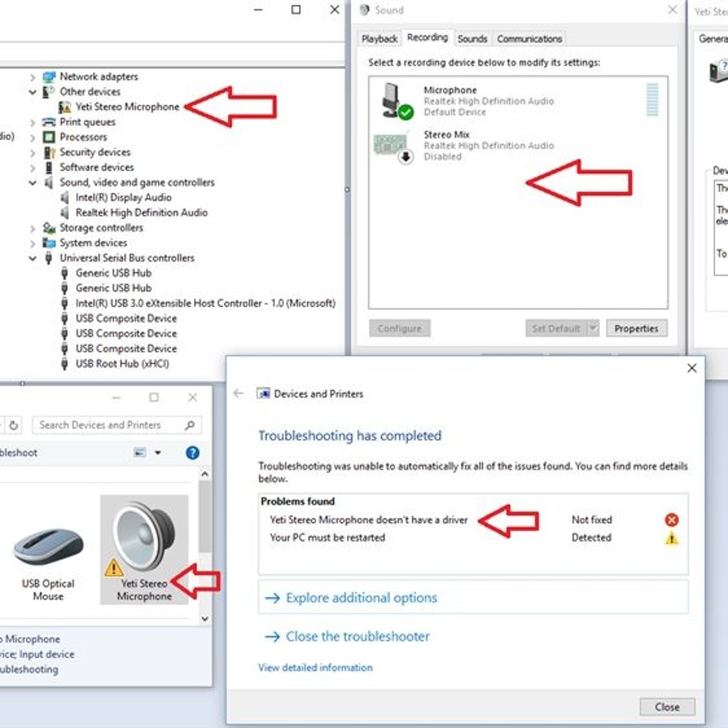Click the Properties button
728x728 pixels.
pos(636,328)
